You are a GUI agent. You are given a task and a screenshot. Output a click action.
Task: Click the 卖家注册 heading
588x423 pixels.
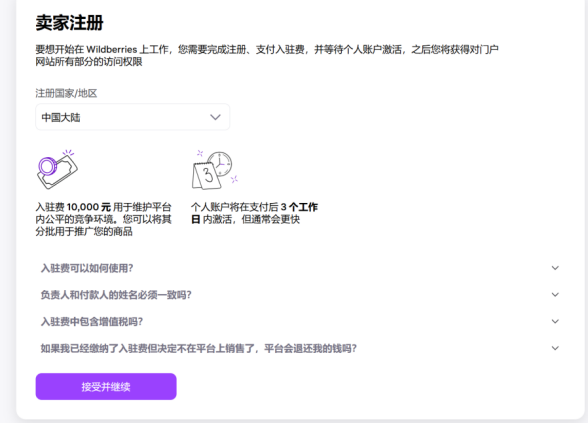point(69,22)
